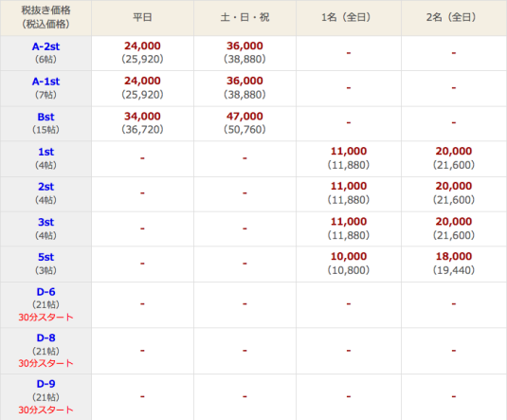Click the 1名(全日) column header
This screenshot has height=420, width=507.
[x=348, y=17]
